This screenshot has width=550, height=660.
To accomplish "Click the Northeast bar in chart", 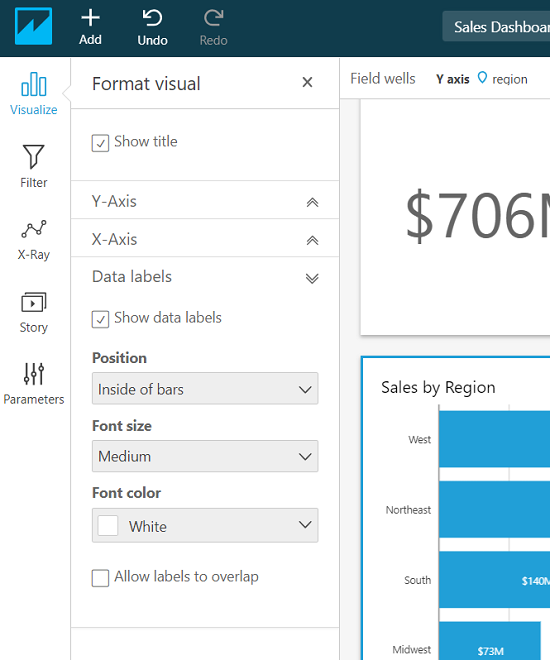I will click(x=494, y=509).
